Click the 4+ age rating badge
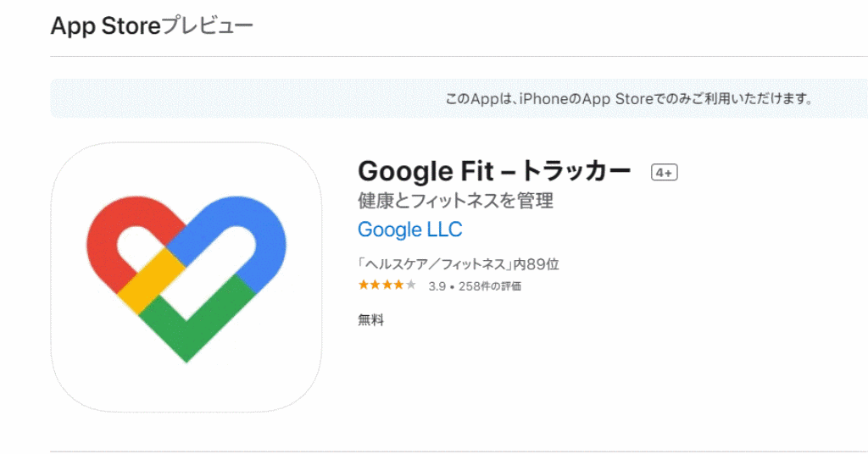The image size is (868, 454). [664, 173]
